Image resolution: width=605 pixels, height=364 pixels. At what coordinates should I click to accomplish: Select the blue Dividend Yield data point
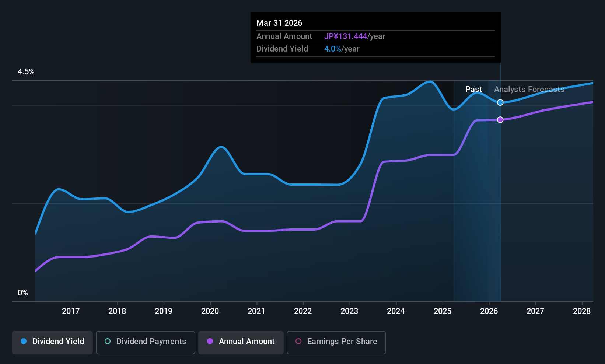500,102
